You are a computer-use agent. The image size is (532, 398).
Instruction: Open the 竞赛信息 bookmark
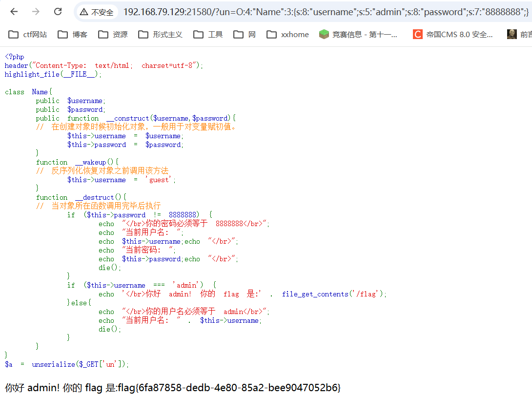[358, 34]
